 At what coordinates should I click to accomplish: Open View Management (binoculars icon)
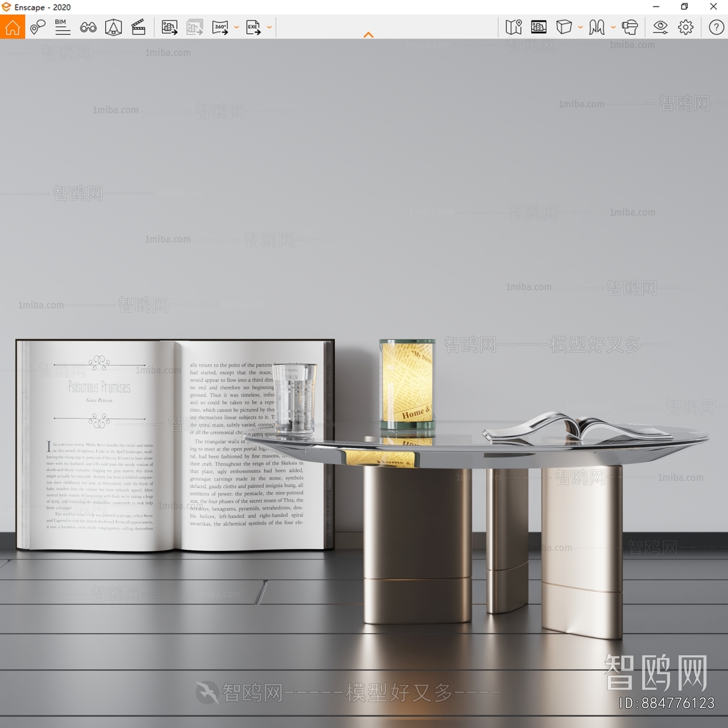click(x=88, y=27)
